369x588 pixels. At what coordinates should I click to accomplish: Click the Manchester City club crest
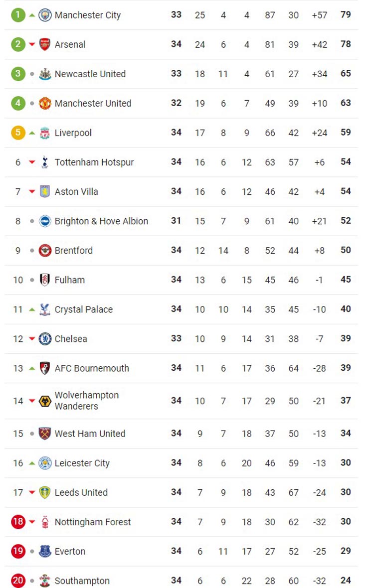45,15
